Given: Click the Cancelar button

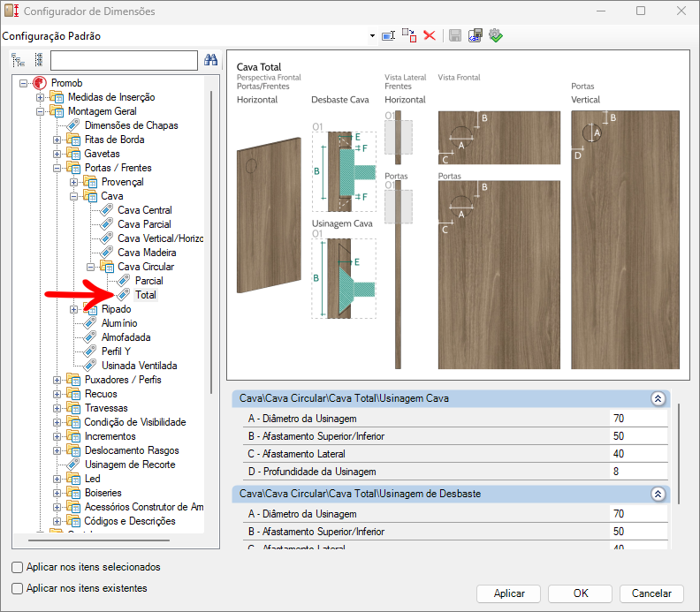Looking at the screenshot, I should pyautogui.click(x=651, y=593).
